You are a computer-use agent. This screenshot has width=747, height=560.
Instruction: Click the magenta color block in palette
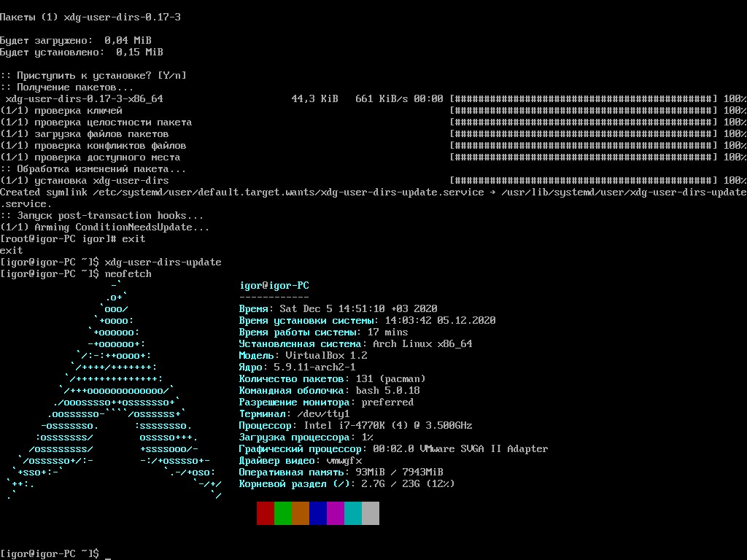336,513
